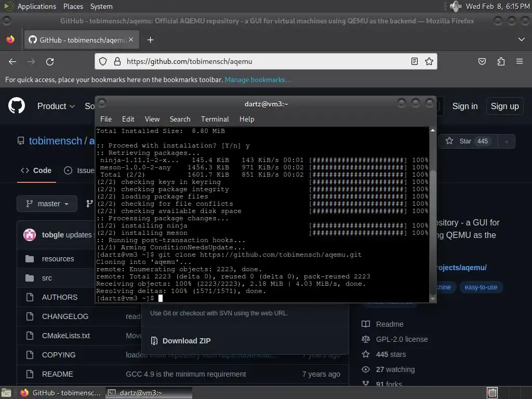Viewport: 532px width, 399px height.
Task: Expand the Product dropdown in GitHub header
Action: tap(56, 106)
